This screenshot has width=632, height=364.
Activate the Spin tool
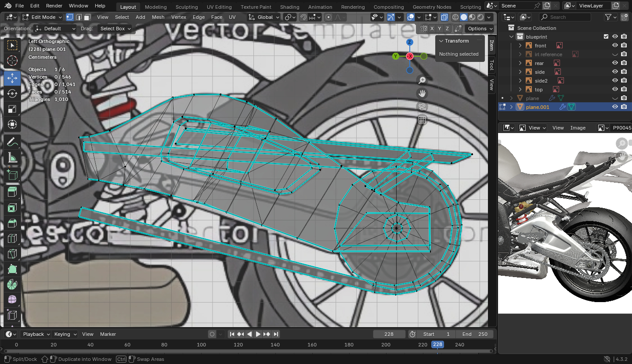click(12, 285)
